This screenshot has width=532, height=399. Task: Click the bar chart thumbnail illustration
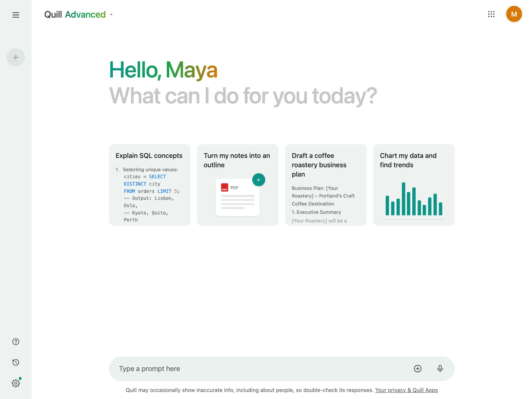(414, 200)
